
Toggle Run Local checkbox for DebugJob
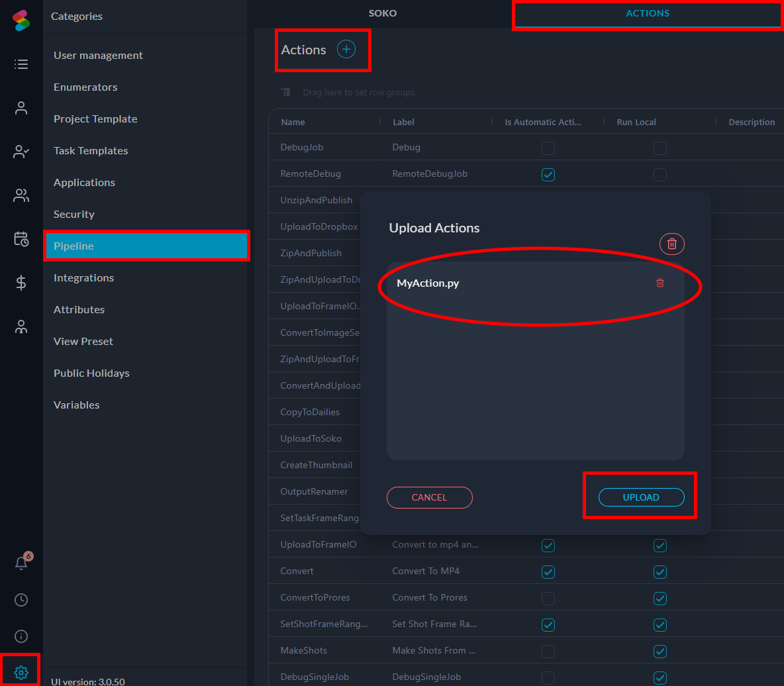(660, 148)
